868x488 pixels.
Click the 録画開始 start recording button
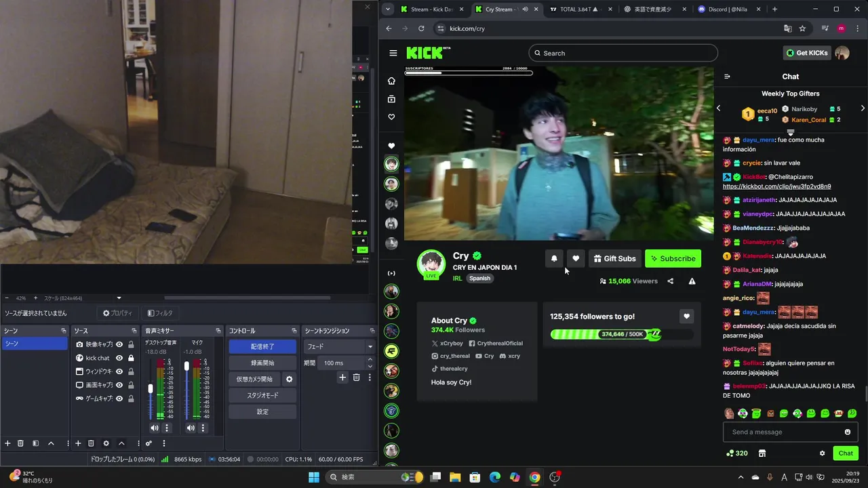coord(262,363)
